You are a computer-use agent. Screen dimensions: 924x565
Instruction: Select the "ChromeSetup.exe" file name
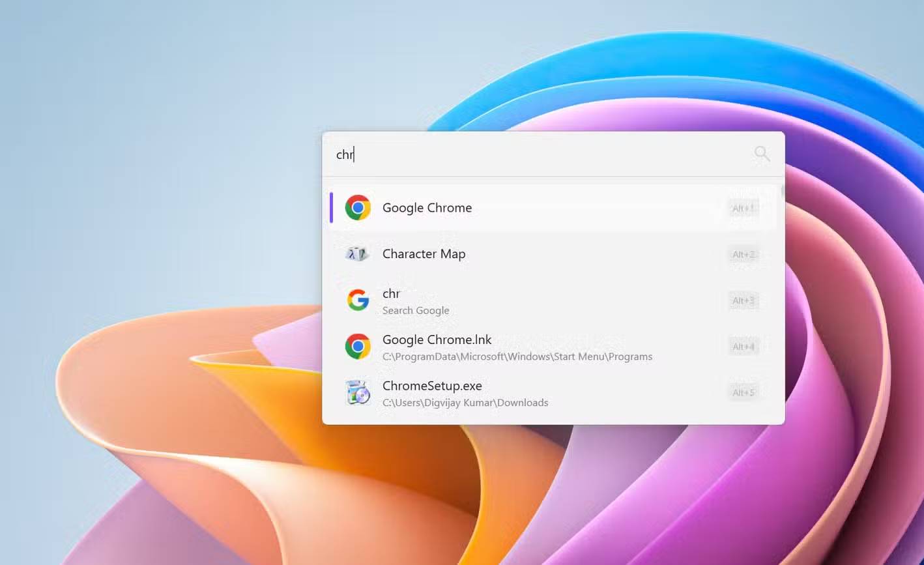point(432,386)
